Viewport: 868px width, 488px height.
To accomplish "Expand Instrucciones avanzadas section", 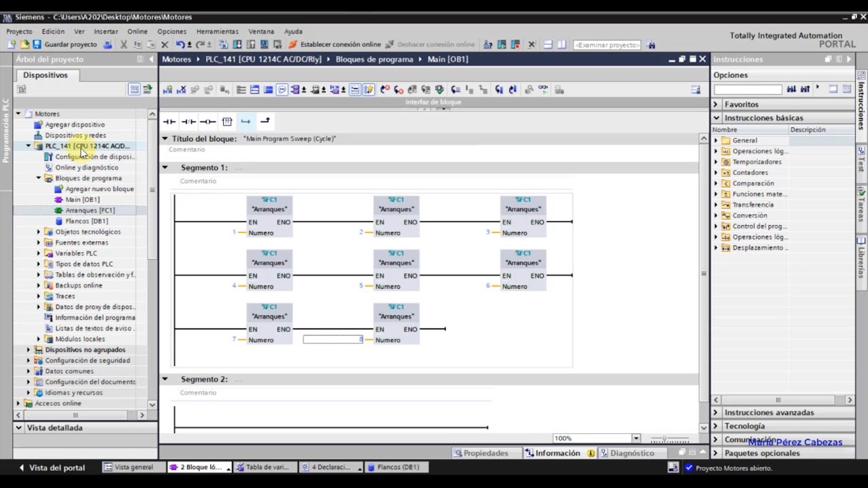I will click(x=715, y=412).
